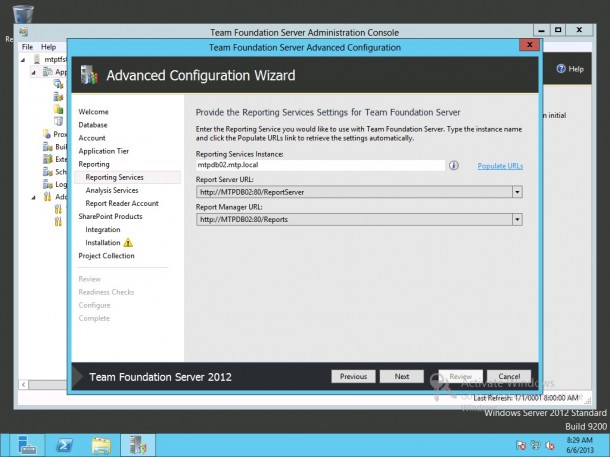610x457 pixels.
Task: Open Server Manager from the taskbar
Action: click(x=26, y=445)
